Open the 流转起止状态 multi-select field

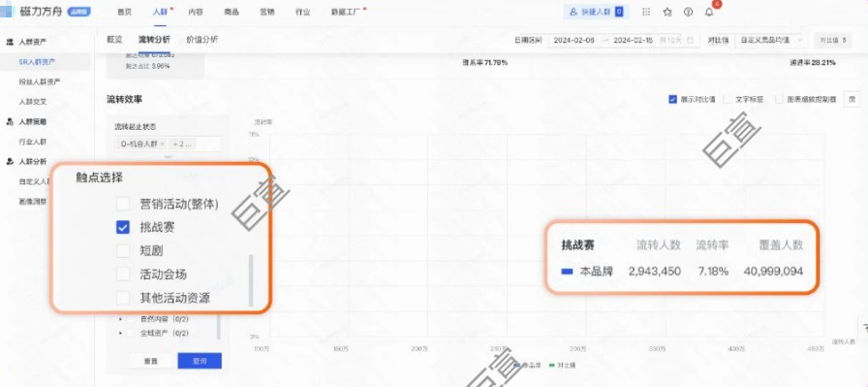point(168,145)
